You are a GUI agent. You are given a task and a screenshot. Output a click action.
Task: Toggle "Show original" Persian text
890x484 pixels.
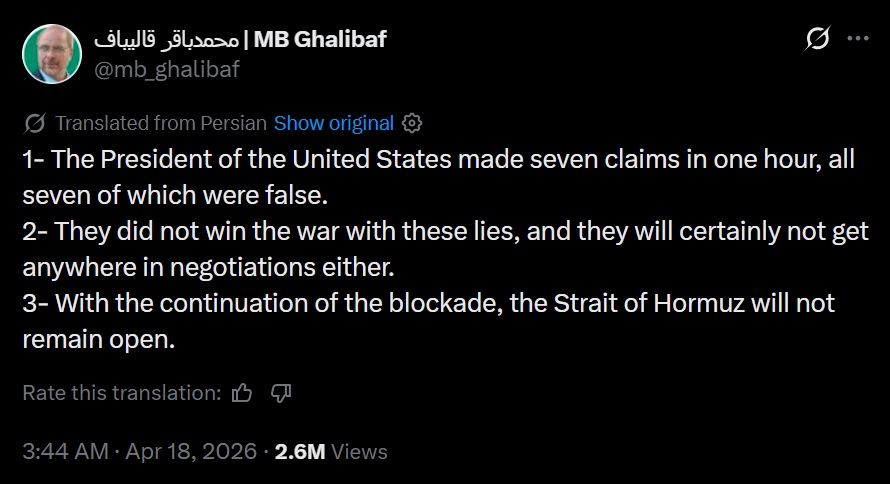tap(333, 124)
